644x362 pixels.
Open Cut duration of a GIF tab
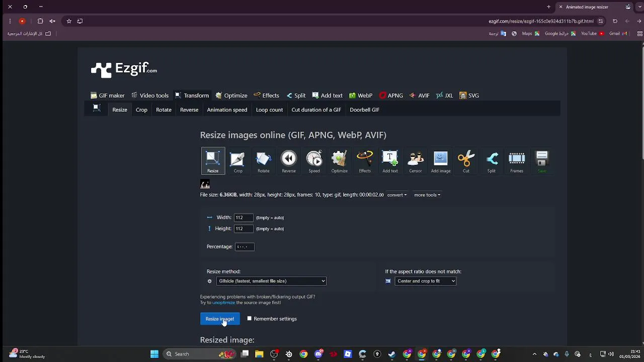click(x=316, y=110)
